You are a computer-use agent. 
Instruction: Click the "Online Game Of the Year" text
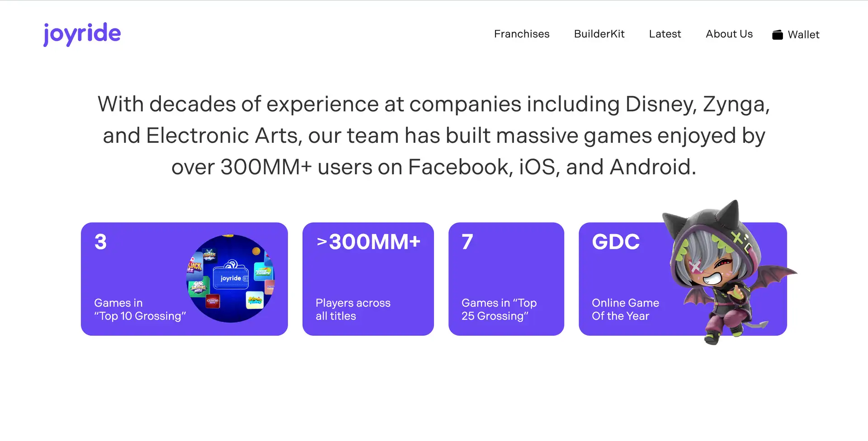pyautogui.click(x=625, y=310)
